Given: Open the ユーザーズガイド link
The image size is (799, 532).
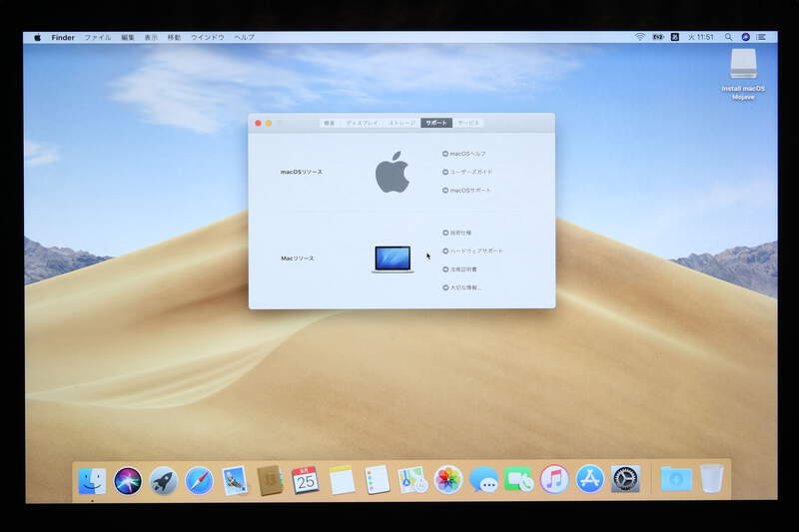Looking at the screenshot, I should (467, 172).
